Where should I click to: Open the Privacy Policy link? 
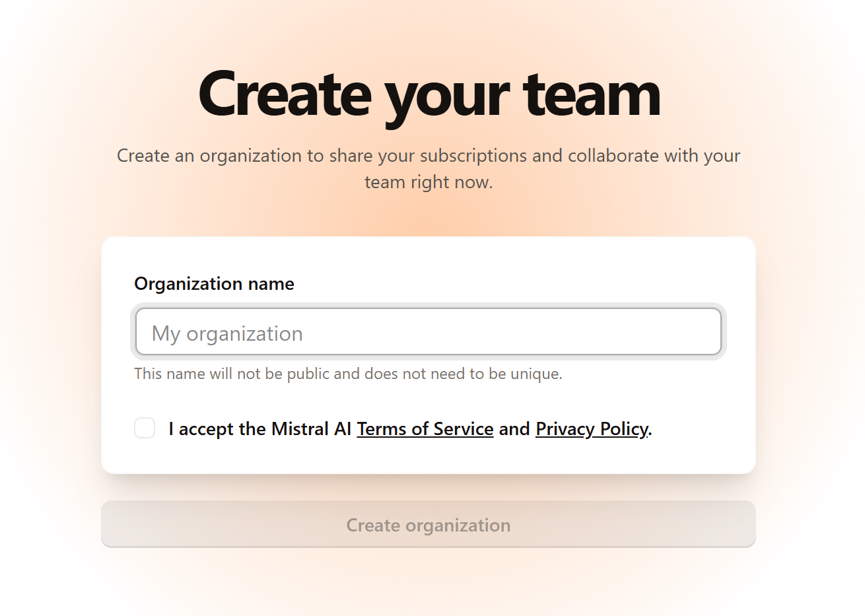592,429
